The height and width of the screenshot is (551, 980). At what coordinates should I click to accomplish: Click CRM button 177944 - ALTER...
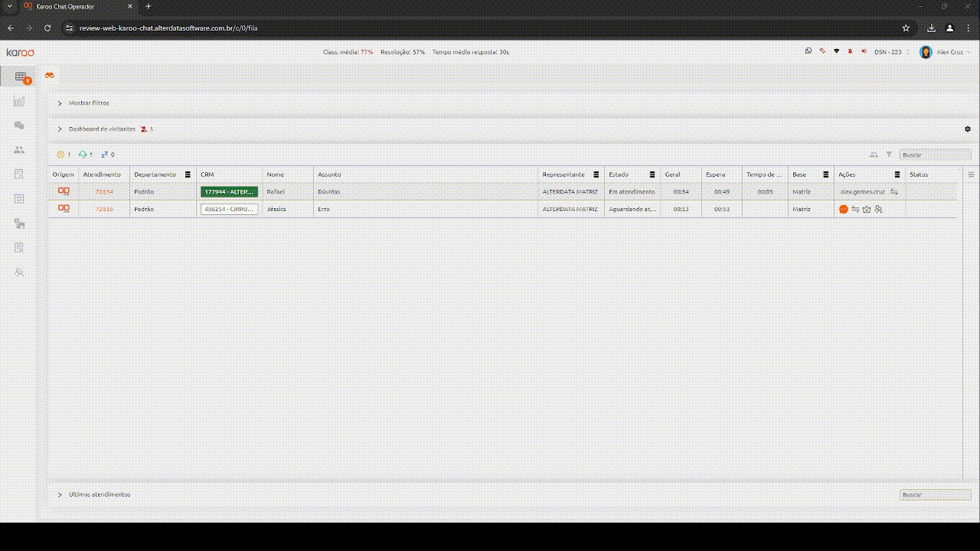coord(229,191)
